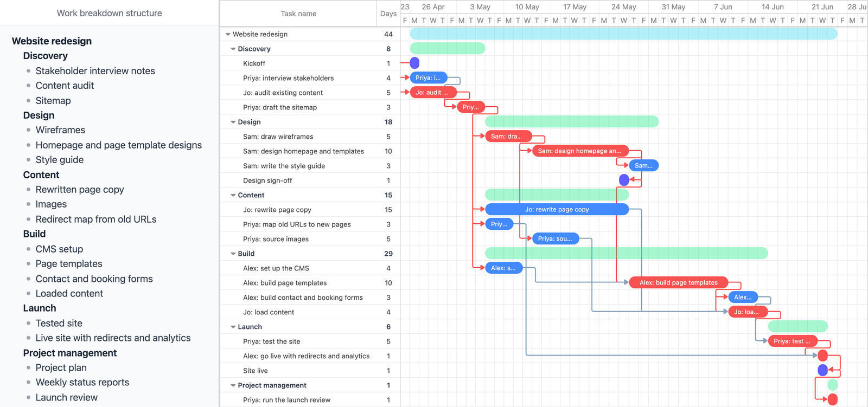Select the Build summary bar
Viewport: 868px width, 407px height.
pyautogui.click(x=627, y=253)
